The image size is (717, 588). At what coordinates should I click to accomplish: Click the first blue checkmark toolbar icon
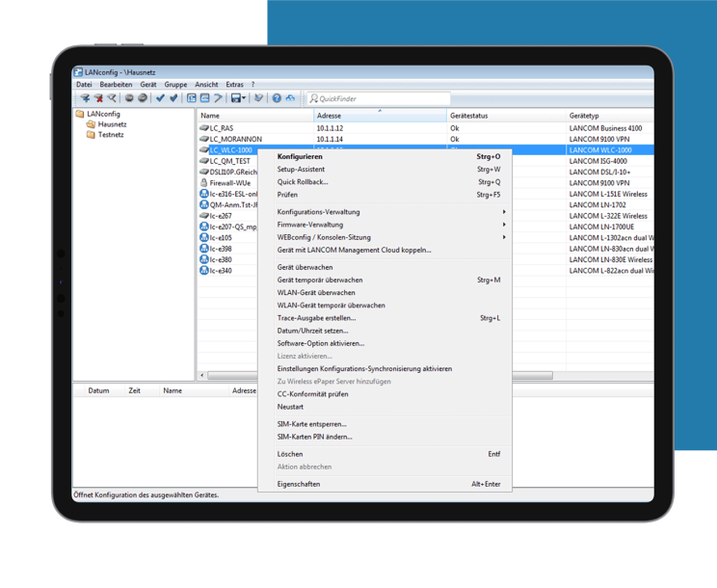(x=160, y=98)
